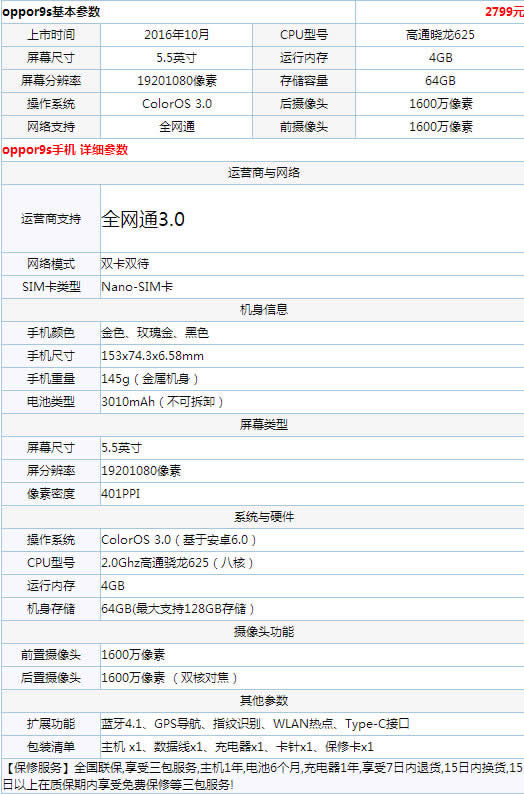The height and width of the screenshot is (794, 524).
Task: Click the "像素密度" label
Action: point(51,494)
